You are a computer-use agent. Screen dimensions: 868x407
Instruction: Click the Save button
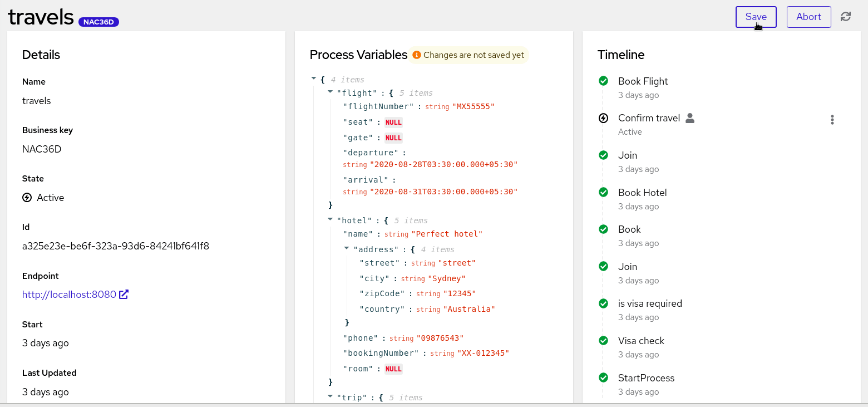(x=756, y=17)
